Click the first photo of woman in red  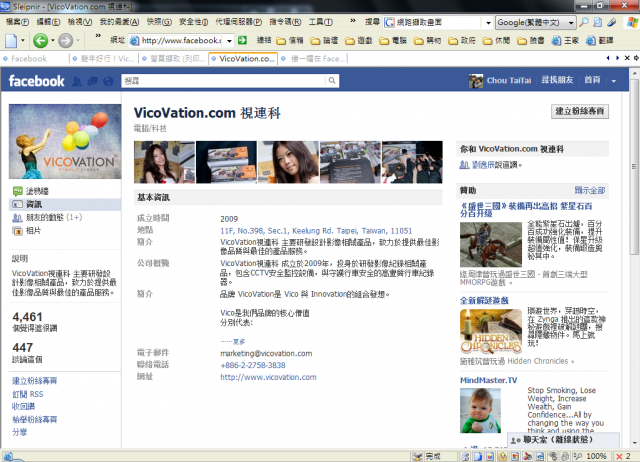tap(164, 162)
